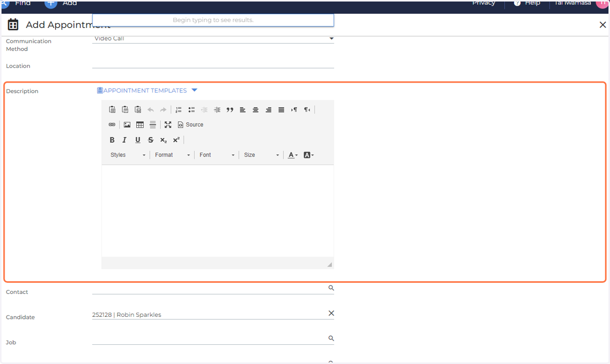Insert a numbered list
The width and height of the screenshot is (610, 364).
tap(178, 110)
